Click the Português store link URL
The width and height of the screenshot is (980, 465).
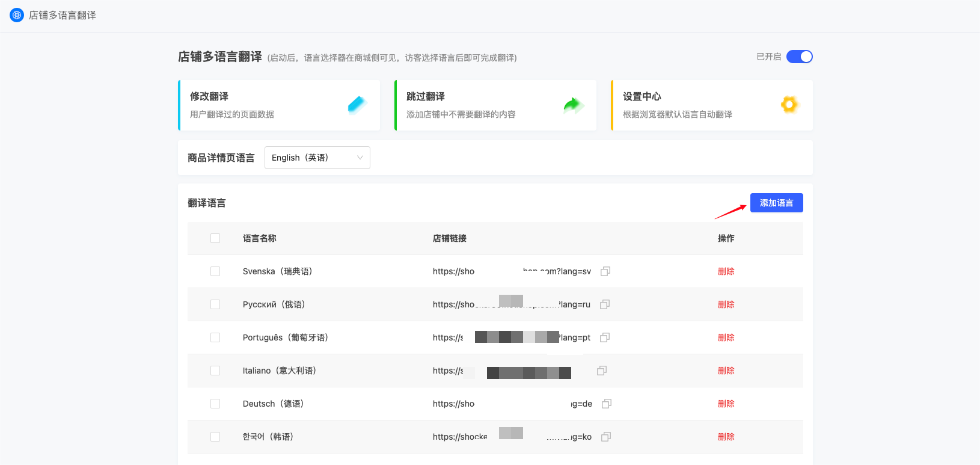511,337
